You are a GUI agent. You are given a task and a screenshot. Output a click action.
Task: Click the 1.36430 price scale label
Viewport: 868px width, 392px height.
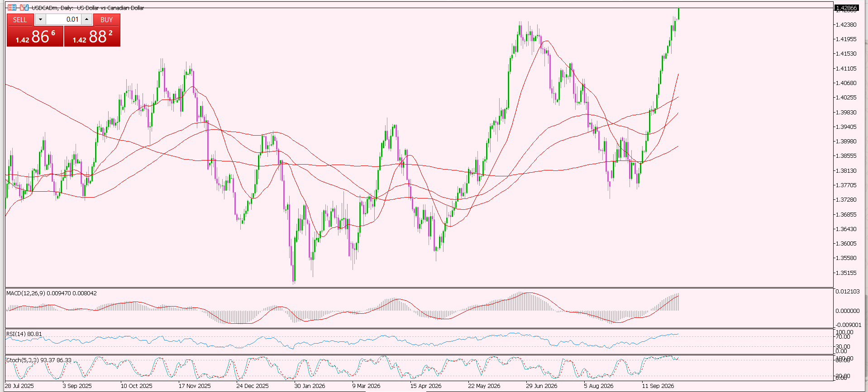(x=846, y=229)
